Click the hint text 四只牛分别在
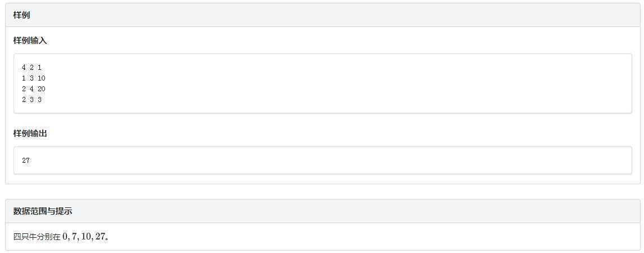644x253 pixels. pos(37,237)
